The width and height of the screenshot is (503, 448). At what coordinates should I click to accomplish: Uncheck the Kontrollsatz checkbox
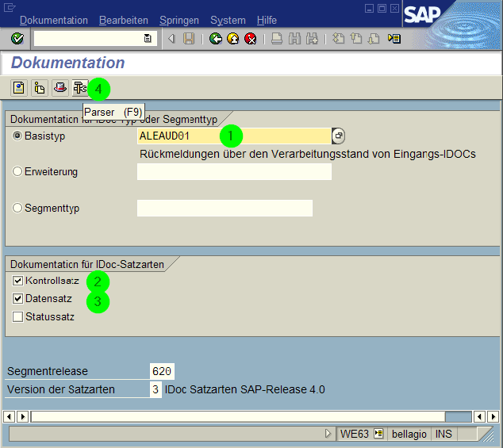pos(17,281)
